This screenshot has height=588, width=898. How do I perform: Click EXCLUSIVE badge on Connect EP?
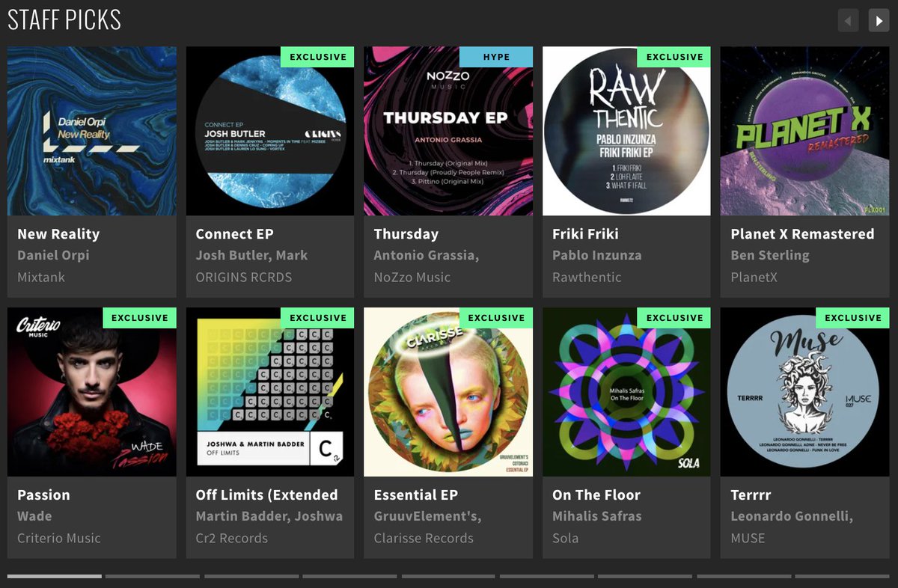(317, 57)
